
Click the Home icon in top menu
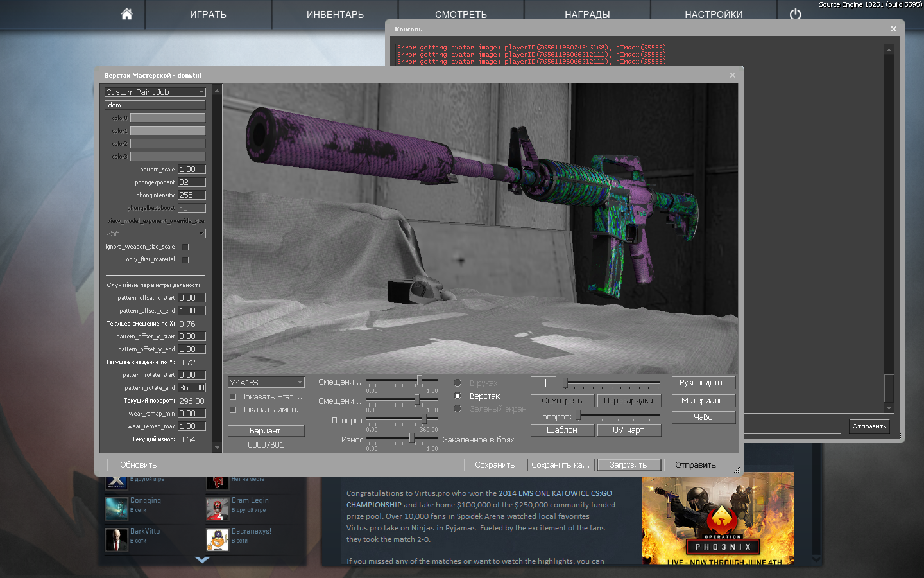point(126,14)
